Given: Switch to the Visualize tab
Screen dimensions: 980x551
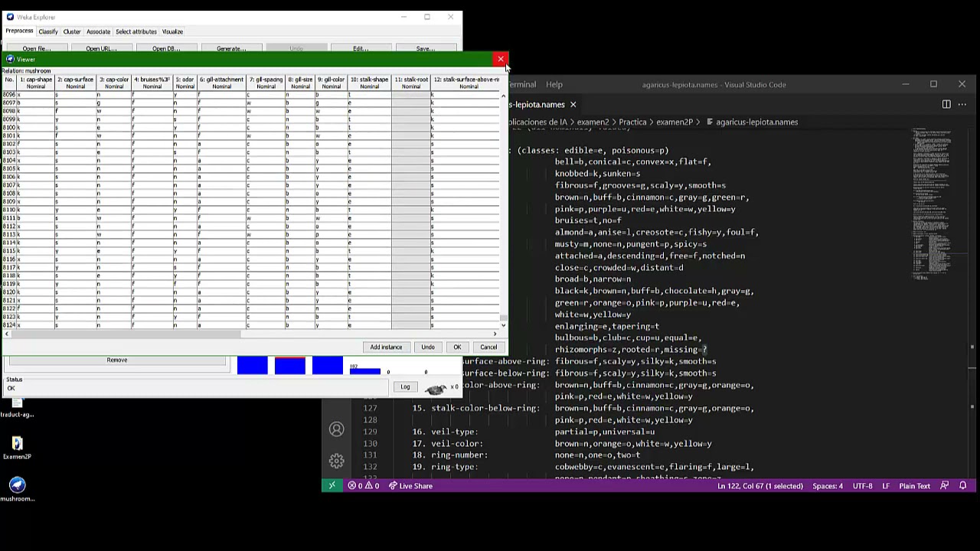Looking at the screenshot, I should click(x=172, y=31).
